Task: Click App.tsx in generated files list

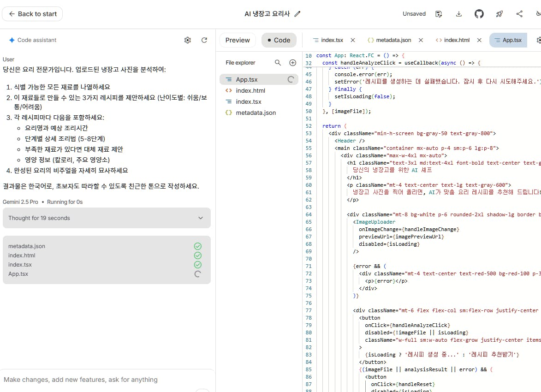Action: click(18, 274)
